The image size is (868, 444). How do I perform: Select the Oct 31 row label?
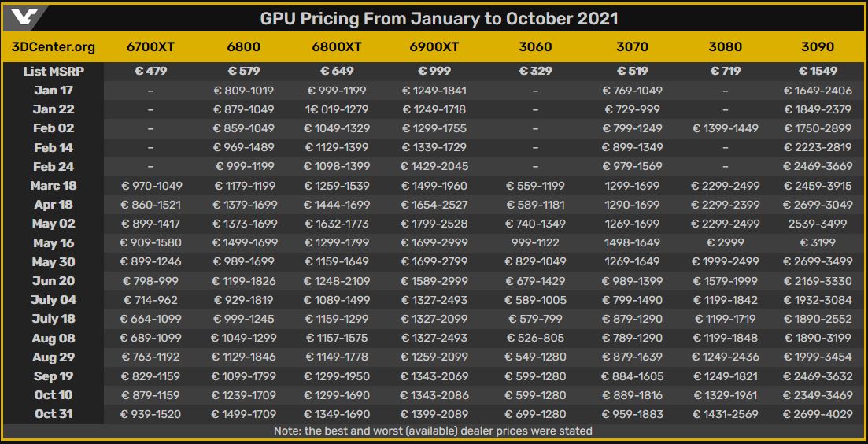click(54, 413)
